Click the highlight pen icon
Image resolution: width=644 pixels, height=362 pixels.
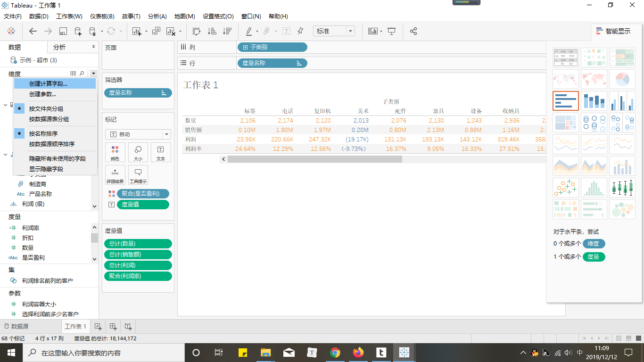pos(248,31)
